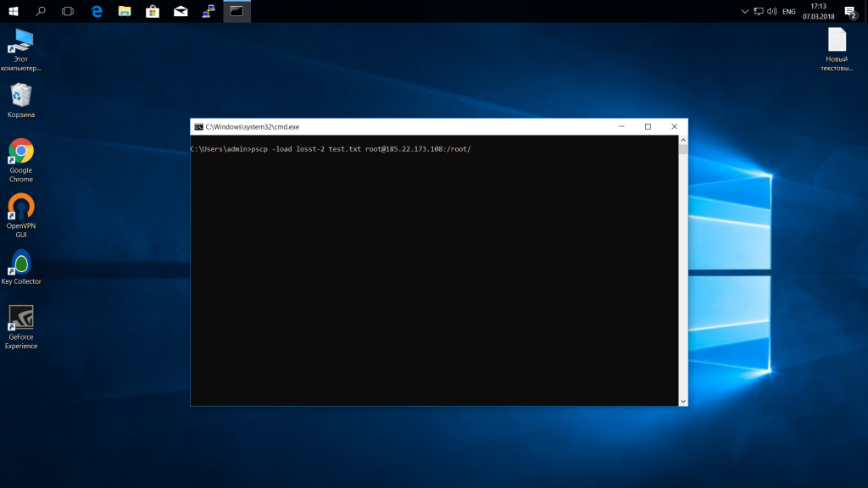
Task: Switch input language via ENG indicator
Action: tap(788, 11)
